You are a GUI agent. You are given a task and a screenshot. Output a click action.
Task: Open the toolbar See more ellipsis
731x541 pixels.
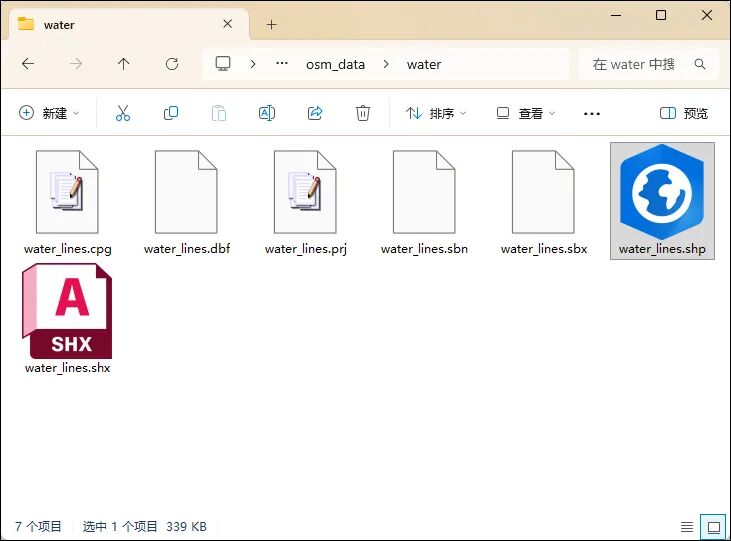pyautogui.click(x=592, y=113)
